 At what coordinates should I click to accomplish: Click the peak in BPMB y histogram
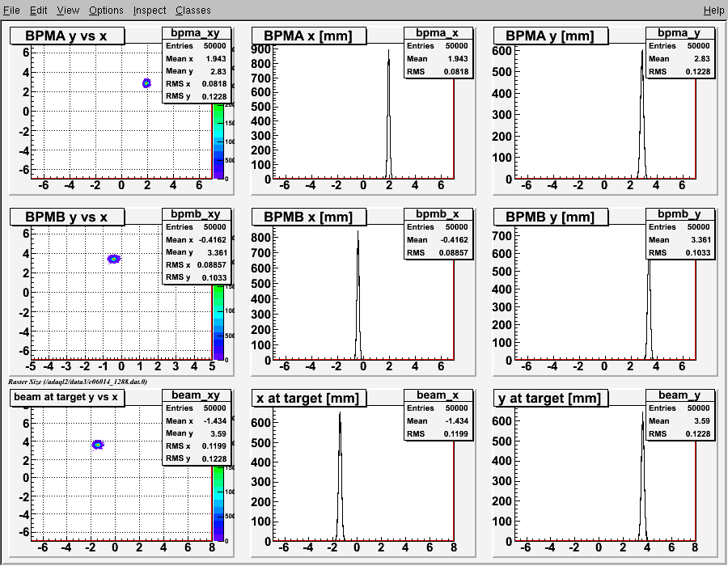[649, 310]
